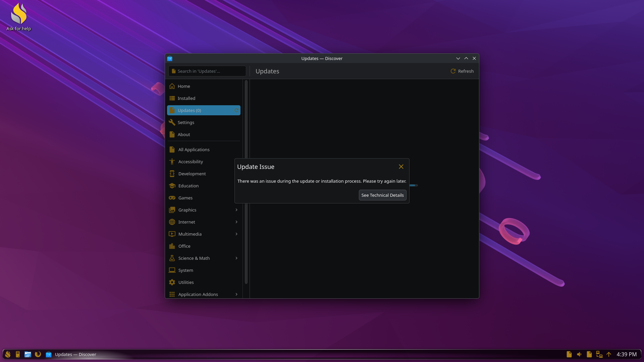The image size is (644, 362).
Task: Show hidden system tray icons arrow
Action: pyautogui.click(x=609, y=354)
